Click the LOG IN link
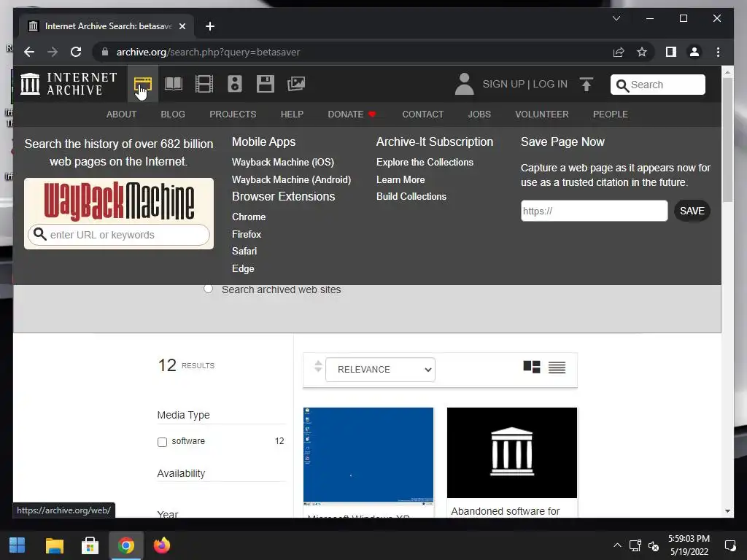Screen dimensions: 747x560 tap(550, 85)
